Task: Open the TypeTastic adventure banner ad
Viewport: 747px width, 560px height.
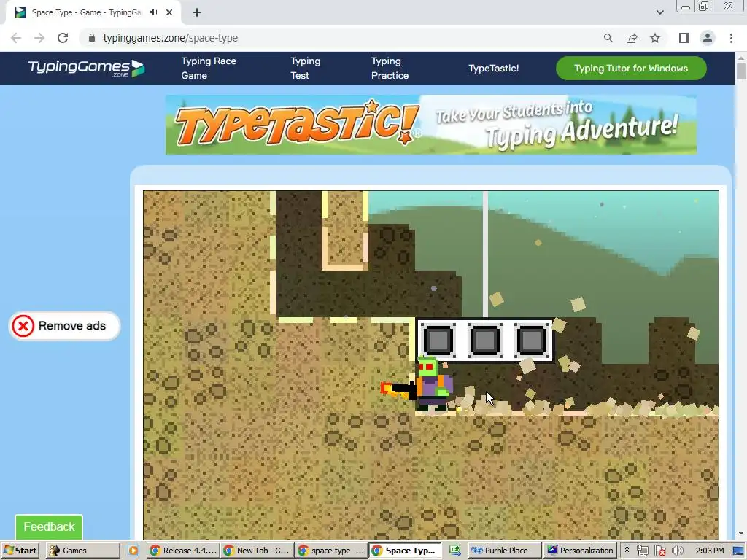Action: pyautogui.click(x=430, y=125)
